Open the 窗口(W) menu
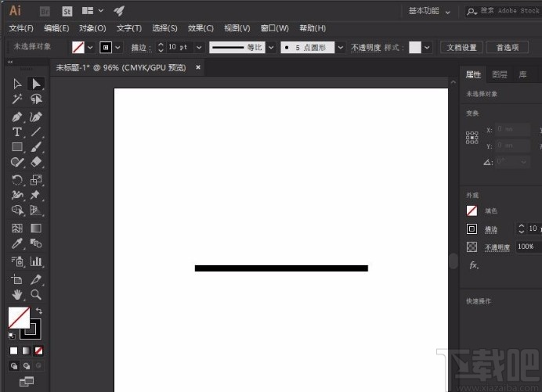 pyautogui.click(x=274, y=28)
